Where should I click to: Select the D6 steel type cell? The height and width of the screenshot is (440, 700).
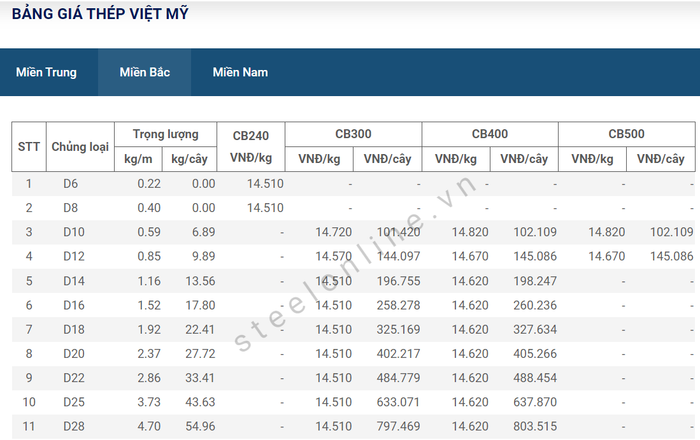(x=70, y=184)
